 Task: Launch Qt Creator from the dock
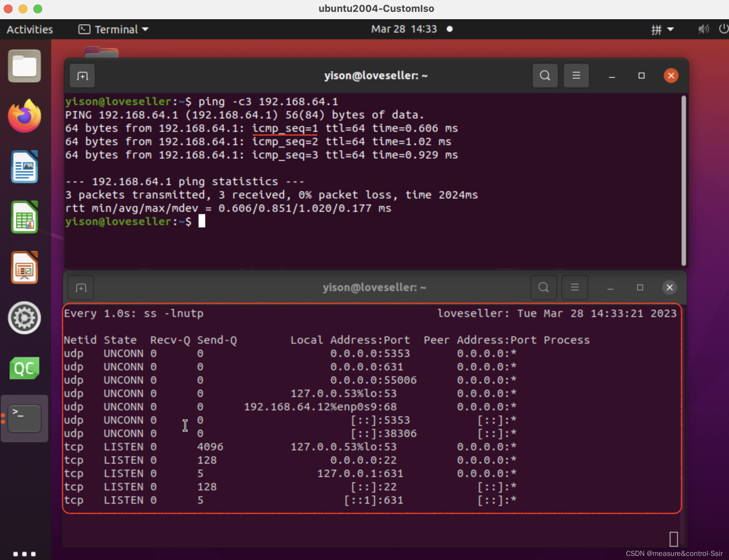pyautogui.click(x=24, y=368)
